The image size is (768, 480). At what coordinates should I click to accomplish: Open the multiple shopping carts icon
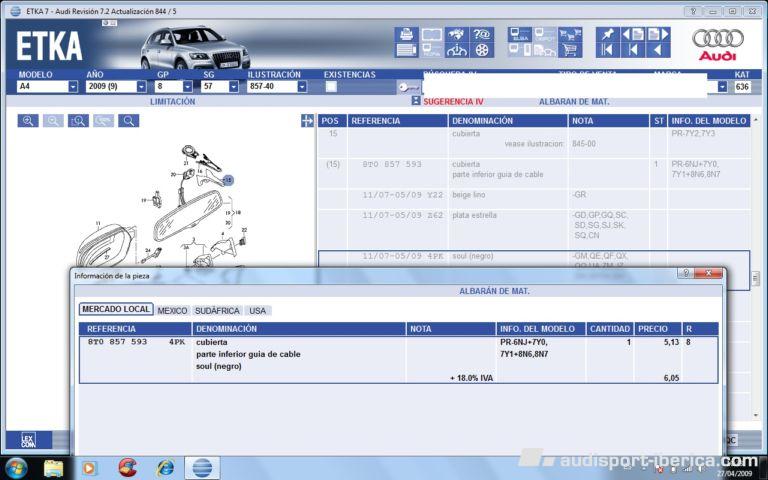570,34
